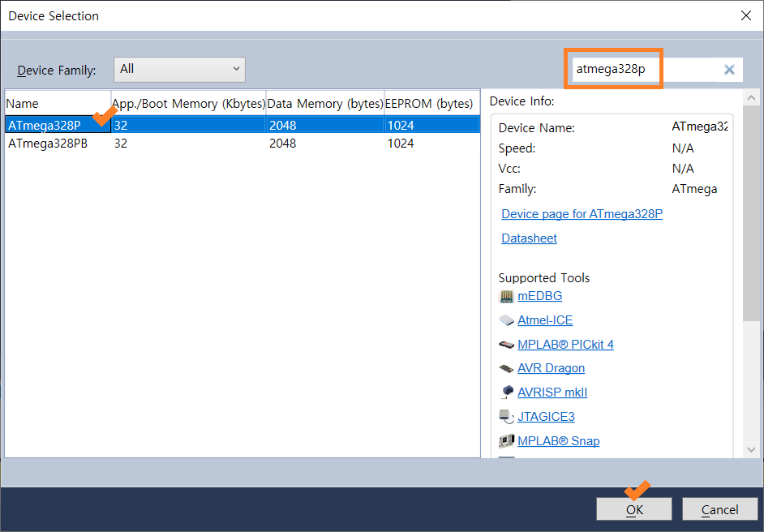Click the Cancel button
Viewport: 764px width, 532px height.
tap(719, 509)
